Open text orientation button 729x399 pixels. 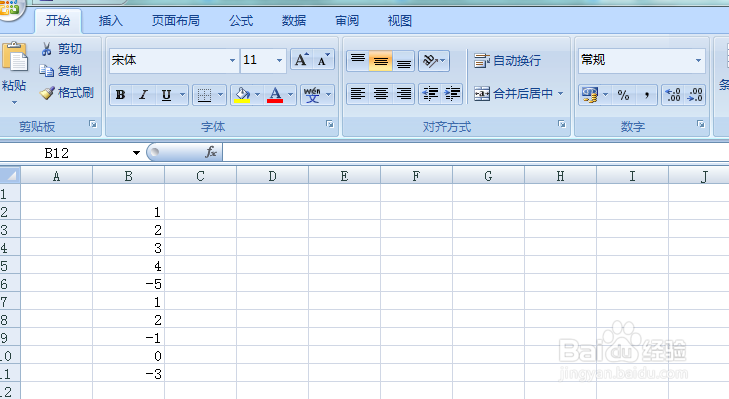pos(434,60)
